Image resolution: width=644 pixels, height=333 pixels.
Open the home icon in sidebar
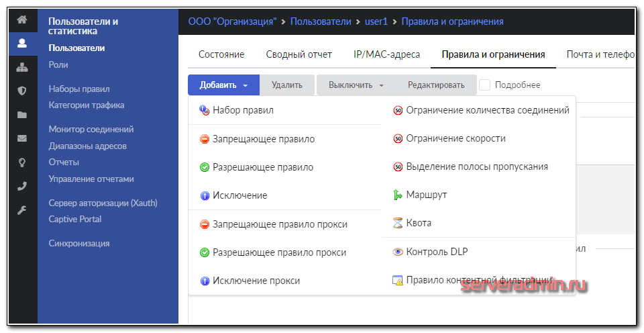(x=22, y=19)
